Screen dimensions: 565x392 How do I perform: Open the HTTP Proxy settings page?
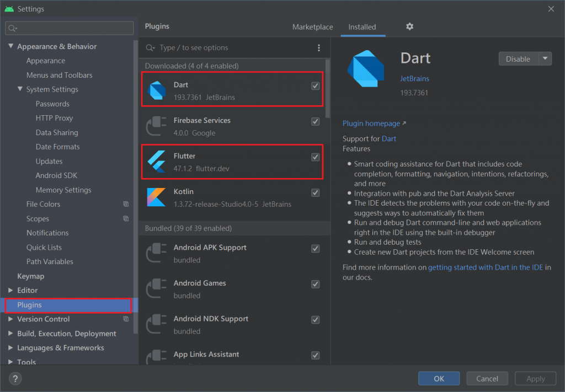(54, 118)
